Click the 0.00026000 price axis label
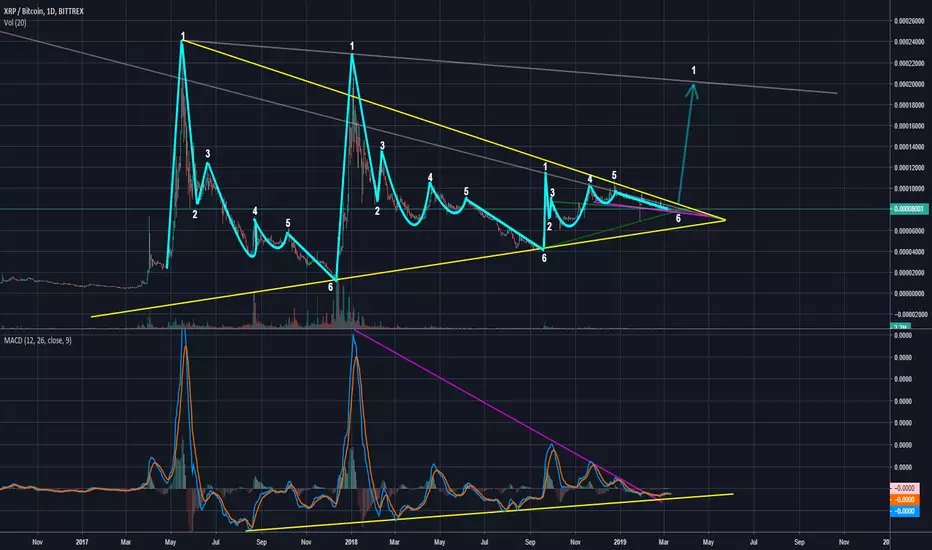 point(909,21)
